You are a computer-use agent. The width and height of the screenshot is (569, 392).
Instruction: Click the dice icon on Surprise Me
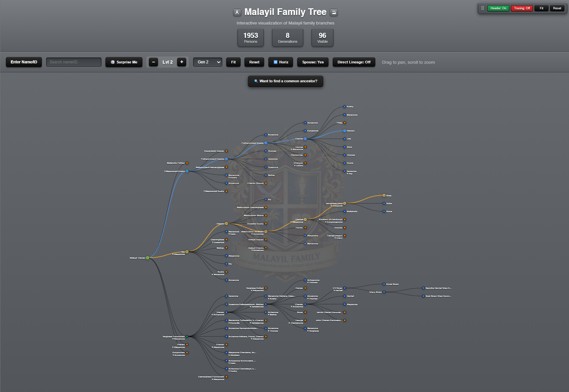pyautogui.click(x=113, y=62)
